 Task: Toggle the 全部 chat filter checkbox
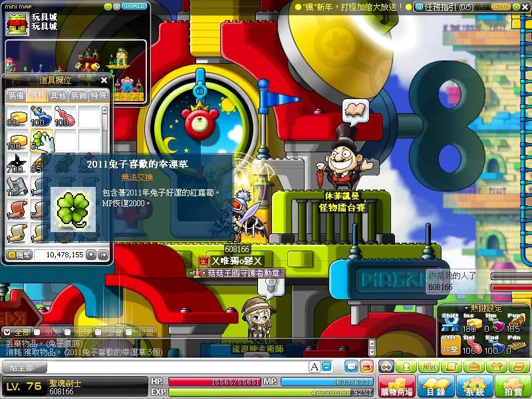7,332
